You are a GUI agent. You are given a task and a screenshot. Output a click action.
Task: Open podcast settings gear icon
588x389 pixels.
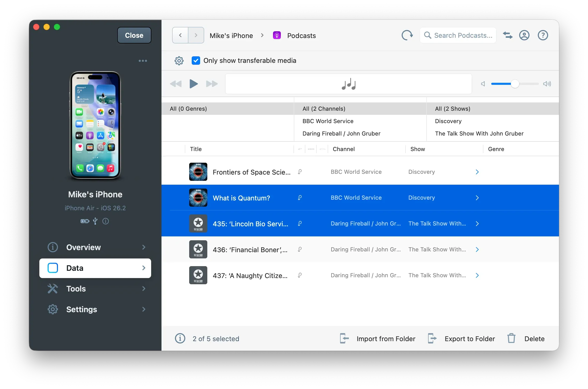(x=179, y=61)
